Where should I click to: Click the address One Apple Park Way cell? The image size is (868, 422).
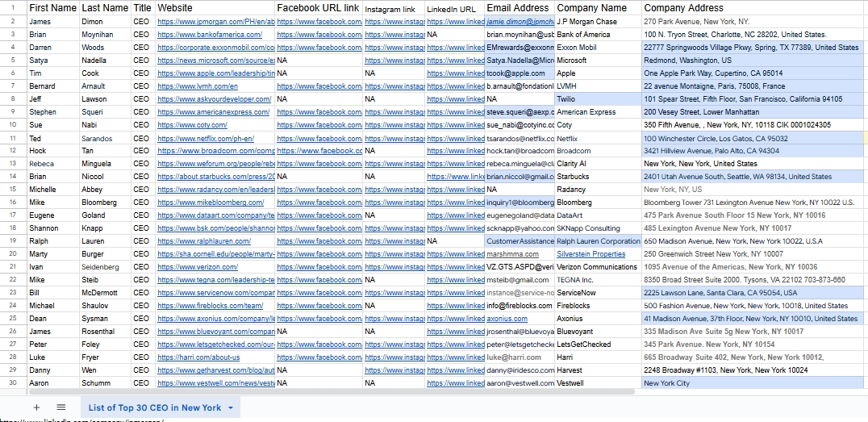(754, 73)
